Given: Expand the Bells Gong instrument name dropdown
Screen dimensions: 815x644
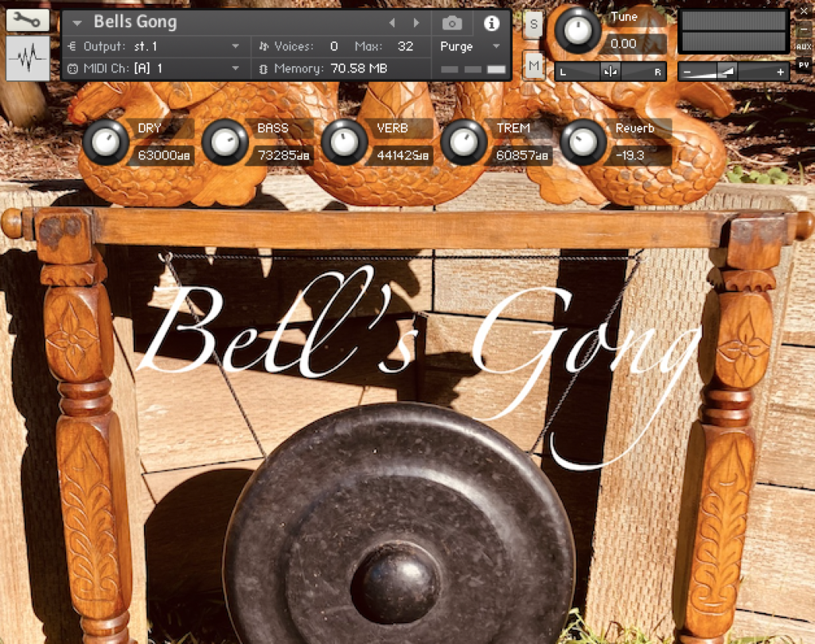Looking at the screenshot, I should pos(77,23).
